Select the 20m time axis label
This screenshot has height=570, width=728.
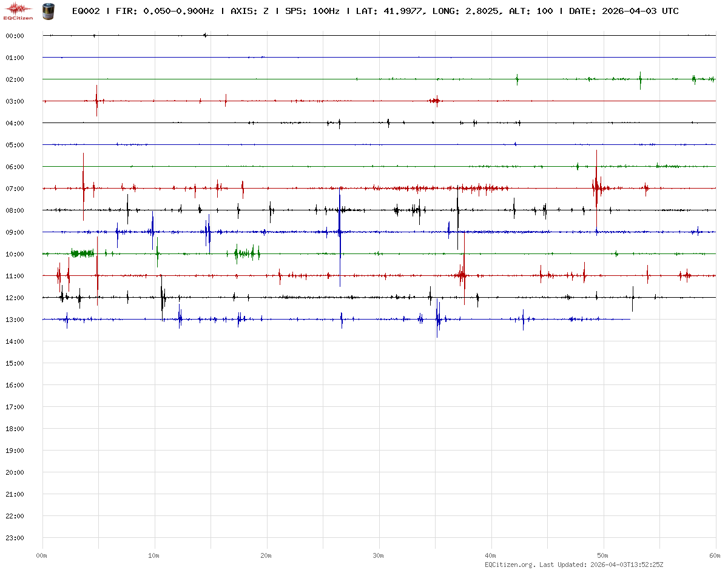pyautogui.click(x=266, y=555)
